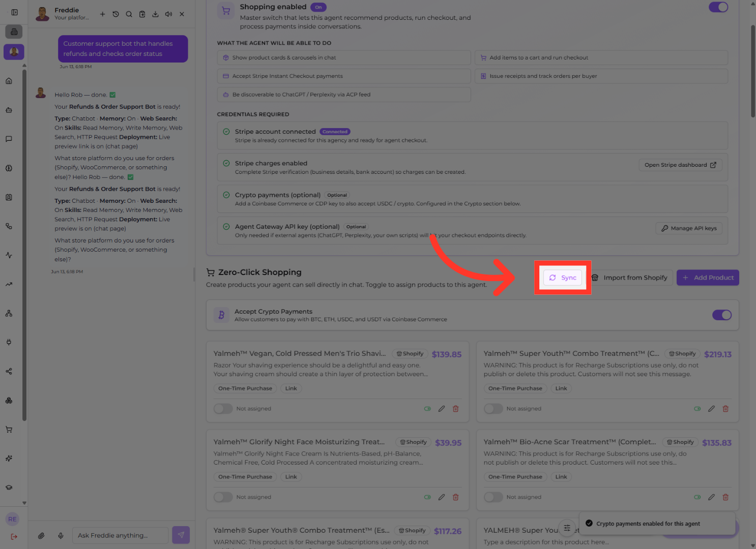This screenshot has width=756, height=549.
Task: Open the shopping cart sidebar icon
Action: point(9,430)
